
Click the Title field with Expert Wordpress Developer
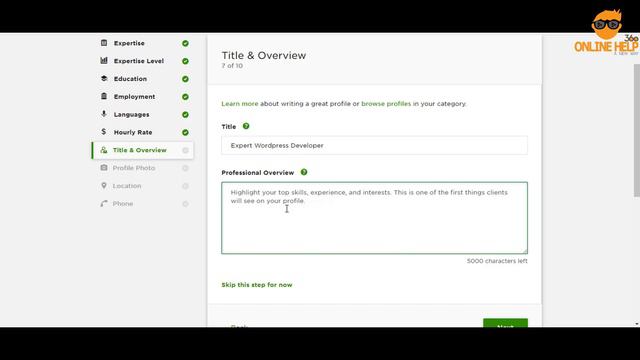(x=374, y=145)
